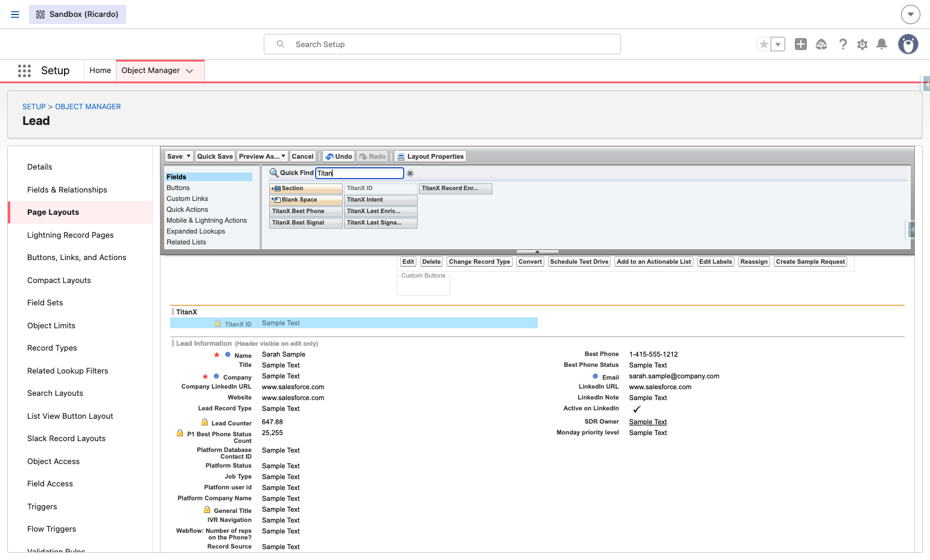This screenshot has width=930, height=560.
Task: Click the TitanX ID lock icon
Action: tap(218, 323)
